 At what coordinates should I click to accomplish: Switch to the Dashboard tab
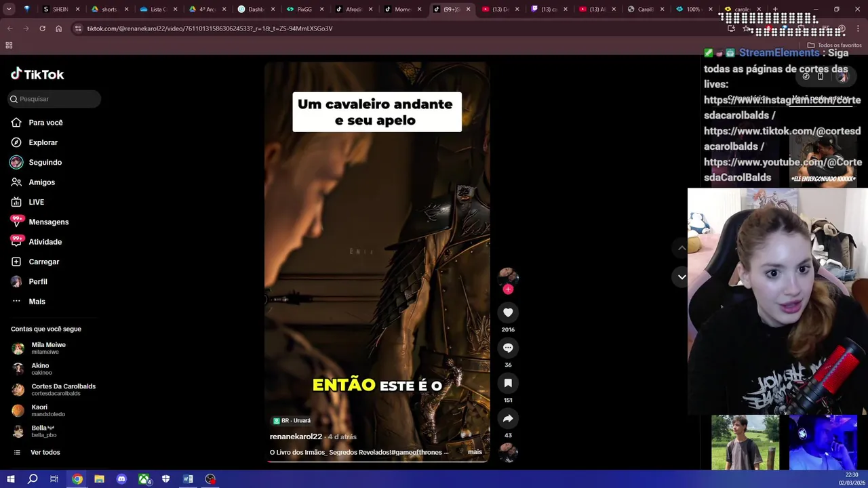(x=256, y=9)
